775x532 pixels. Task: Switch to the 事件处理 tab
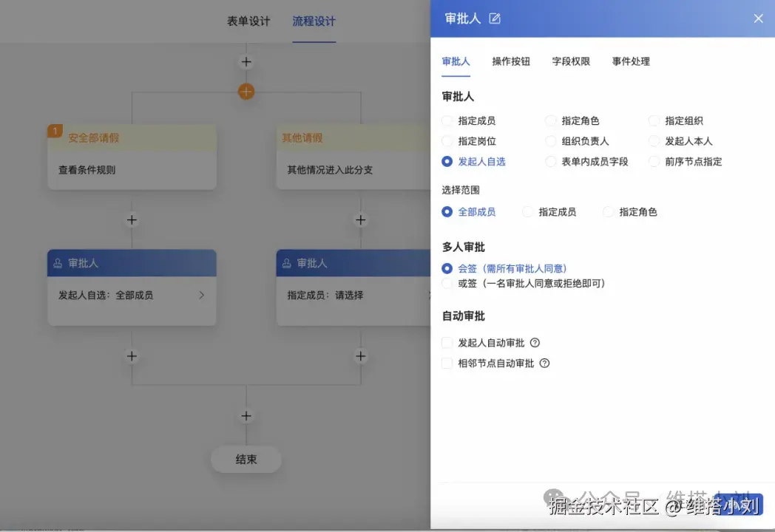point(630,61)
